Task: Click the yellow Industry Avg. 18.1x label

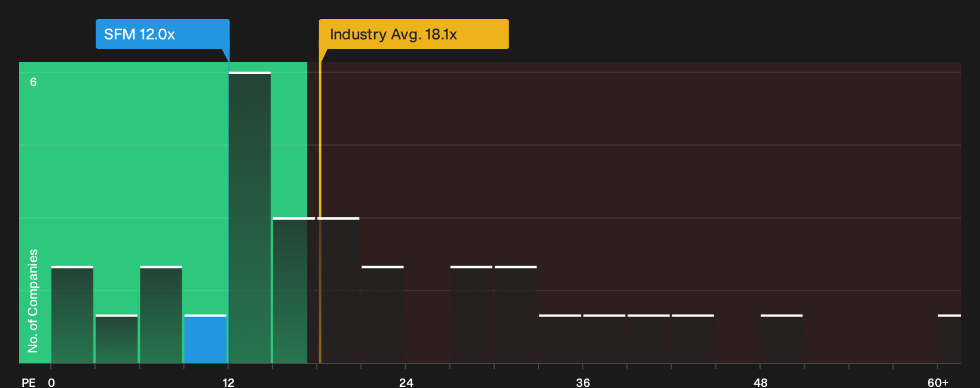Action: 414,34
